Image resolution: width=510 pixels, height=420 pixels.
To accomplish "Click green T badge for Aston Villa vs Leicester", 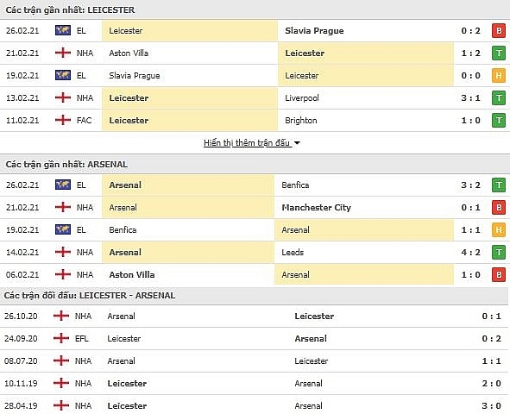I will pyautogui.click(x=499, y=53).
